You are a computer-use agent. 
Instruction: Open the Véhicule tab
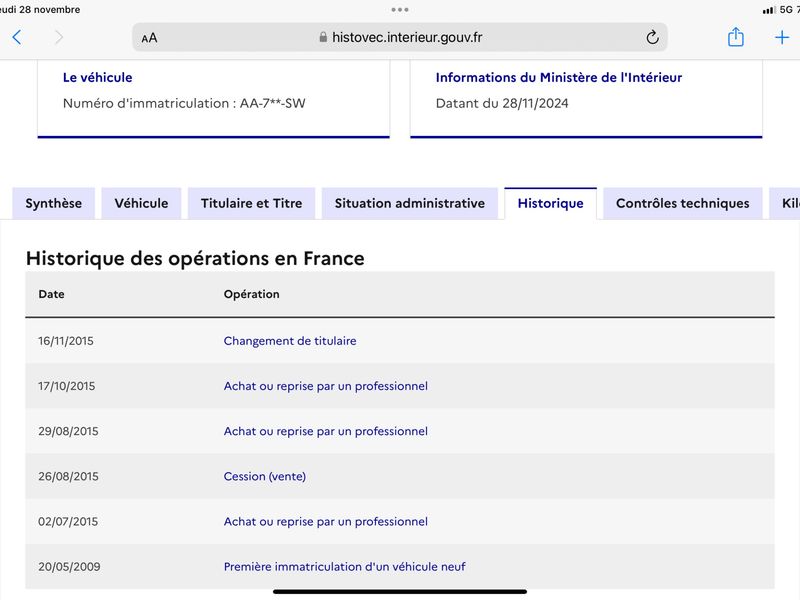pos(141,203)
